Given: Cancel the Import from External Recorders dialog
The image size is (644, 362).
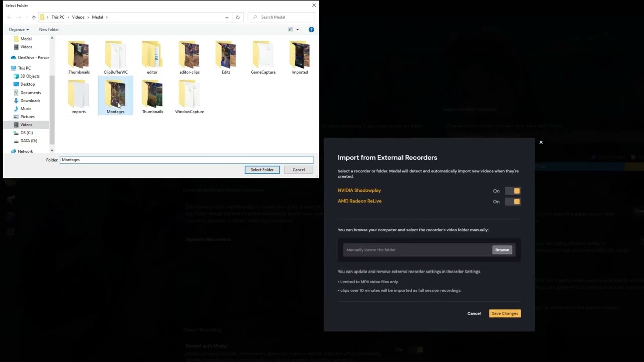Looking at the screenshot, I should point(474,313).
